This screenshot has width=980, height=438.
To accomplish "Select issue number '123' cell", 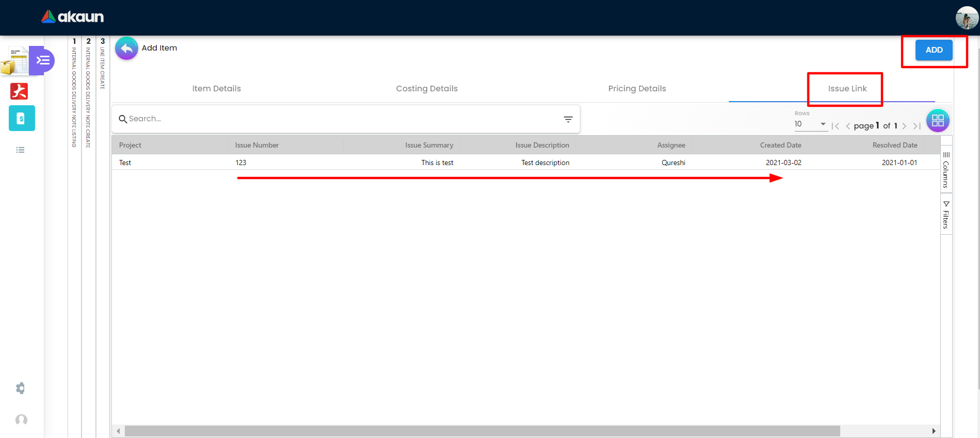I will pyautogui.click(x=241, y=163).
